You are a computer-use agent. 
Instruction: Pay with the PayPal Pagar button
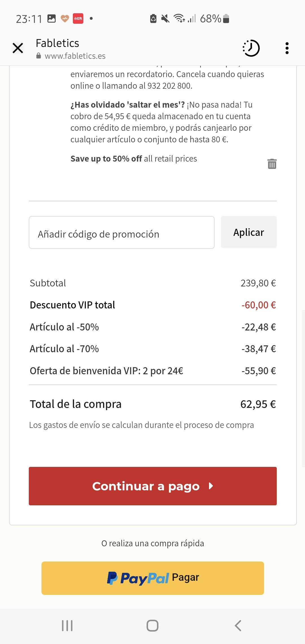tap(153, 578)
